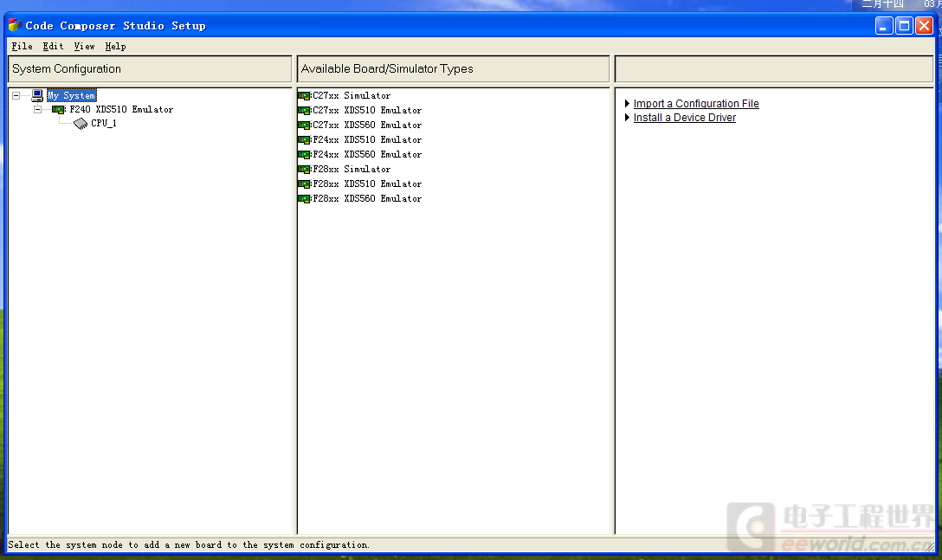Click the C27xx XDS560 Emulator board icon

[304, 125]
